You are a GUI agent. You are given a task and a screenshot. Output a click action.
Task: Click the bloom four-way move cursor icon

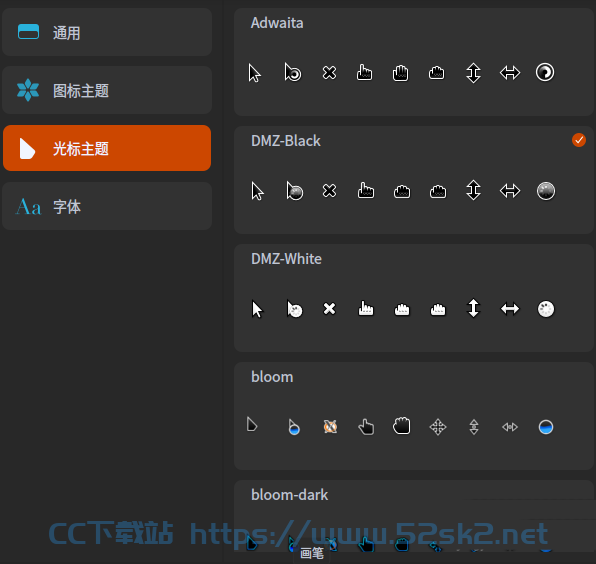click(437, 427)
